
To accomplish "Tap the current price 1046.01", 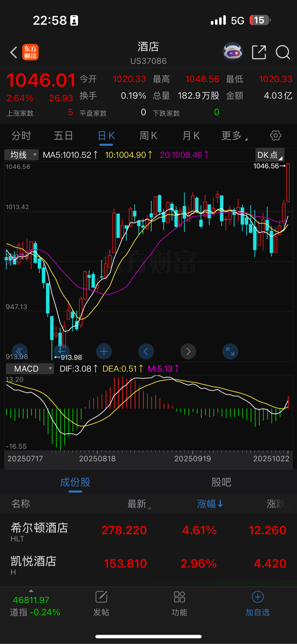I will [x=41, y=80].
